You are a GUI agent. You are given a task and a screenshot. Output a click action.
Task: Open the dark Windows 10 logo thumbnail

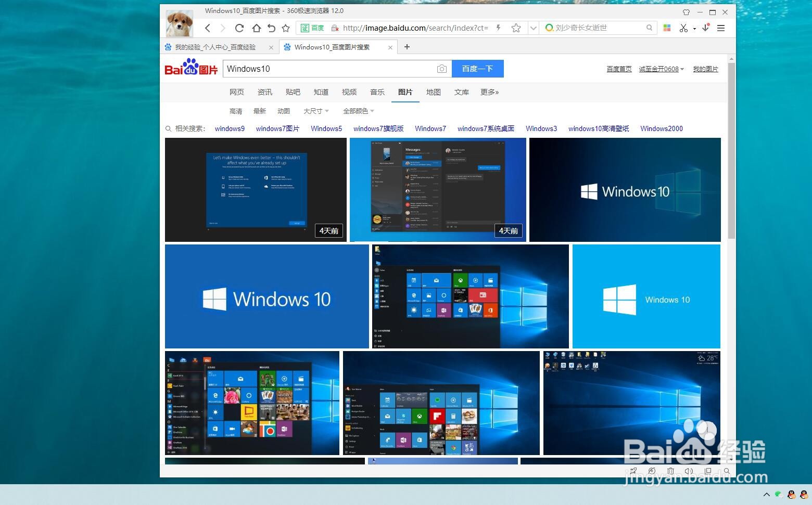[x=625, y=190]
